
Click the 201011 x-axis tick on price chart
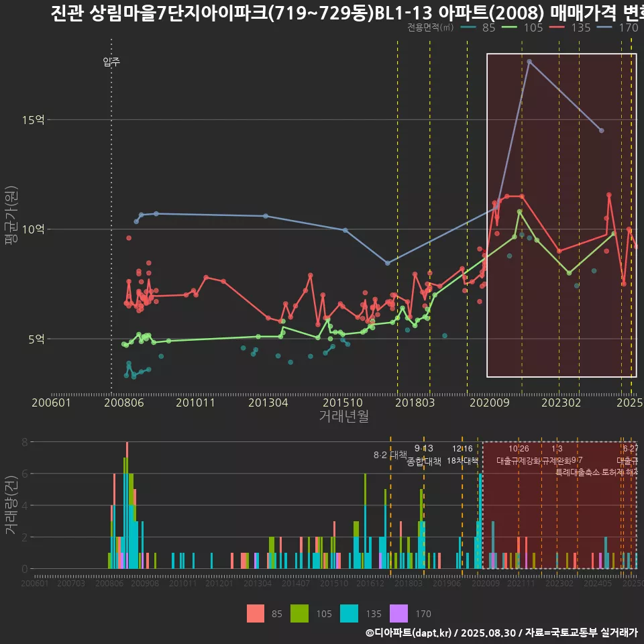click(x=196, y=403)
